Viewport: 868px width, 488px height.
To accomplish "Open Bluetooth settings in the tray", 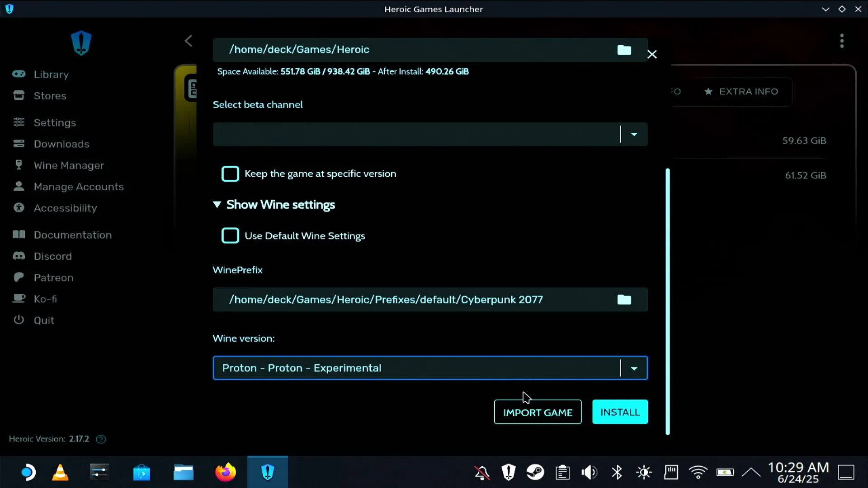I will click(x=617, y=473).
